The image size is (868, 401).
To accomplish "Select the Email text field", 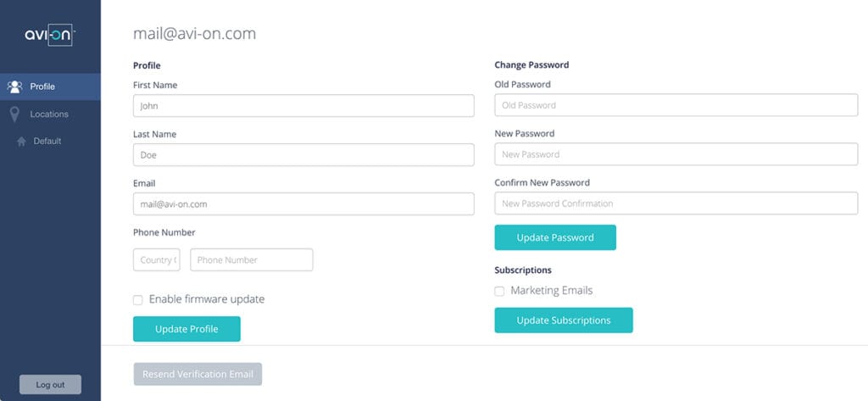I will 303,204.
